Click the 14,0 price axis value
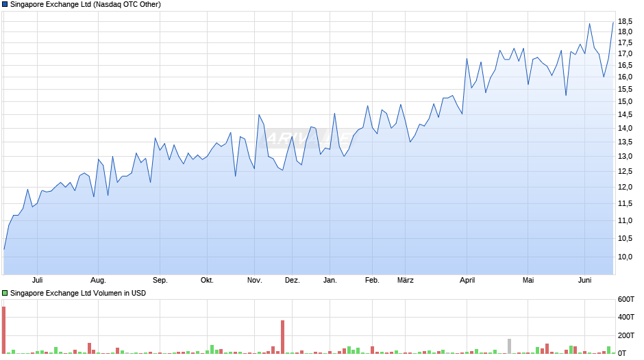 [625, 128]
